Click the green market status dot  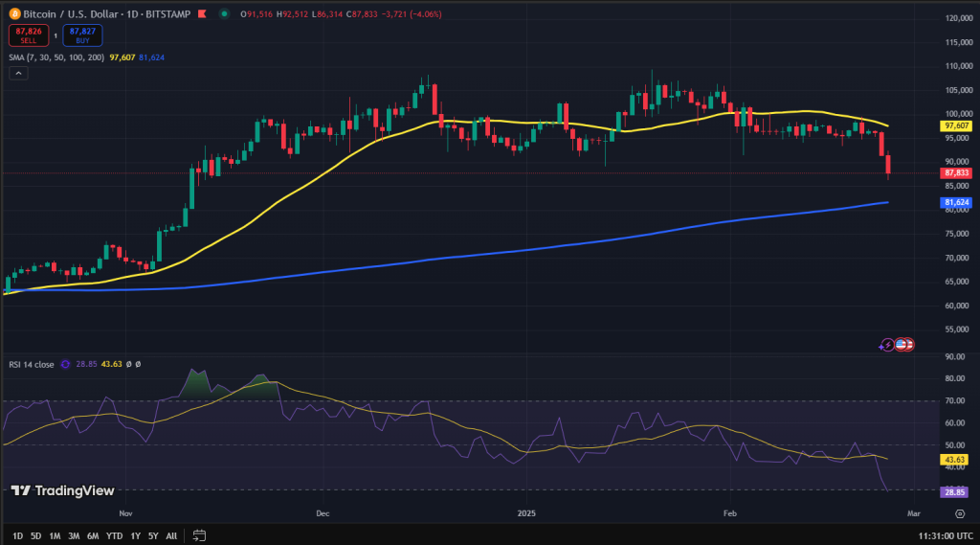[x=224, y=13]
